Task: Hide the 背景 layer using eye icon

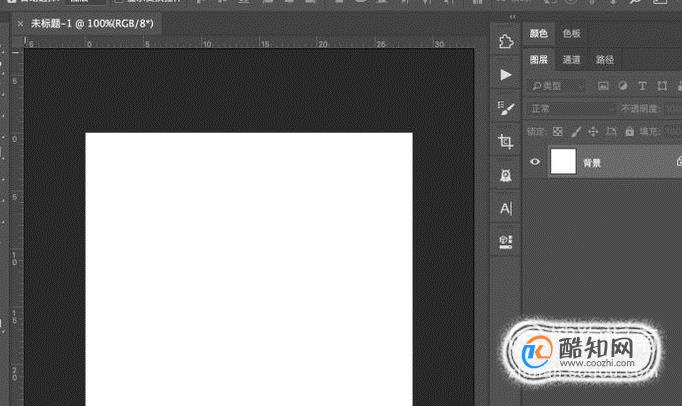Action: point(535,162)
